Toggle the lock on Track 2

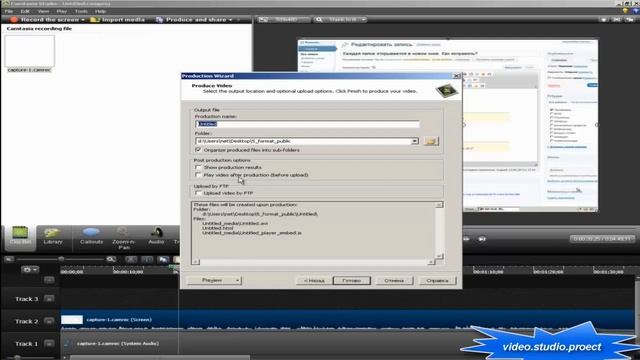49,321
